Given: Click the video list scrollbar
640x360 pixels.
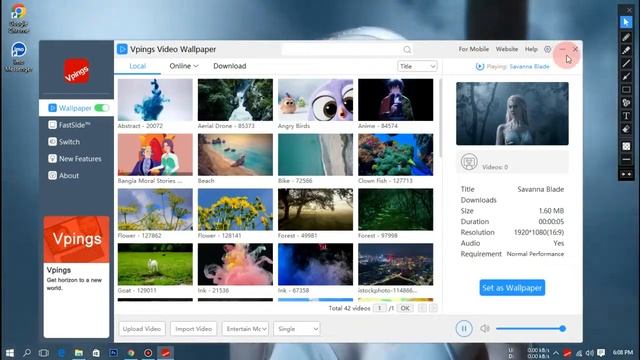Looking at the screenshot, I should point(440,118).
